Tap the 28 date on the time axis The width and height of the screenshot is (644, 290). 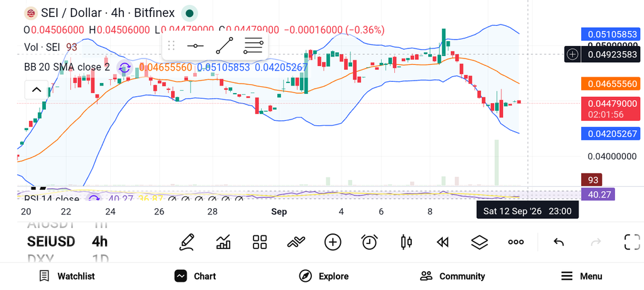(213, 212)
